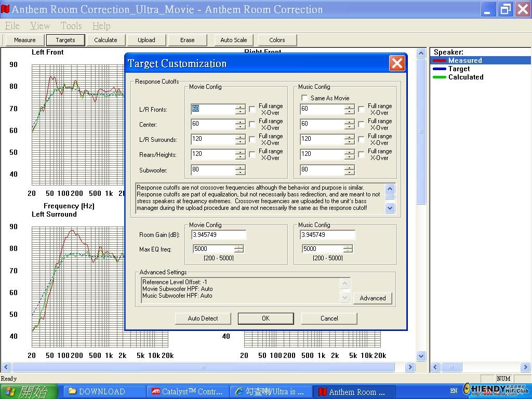Open the Tools menu
This screenshot has width=532, height=399.
[x=71, y=26]
